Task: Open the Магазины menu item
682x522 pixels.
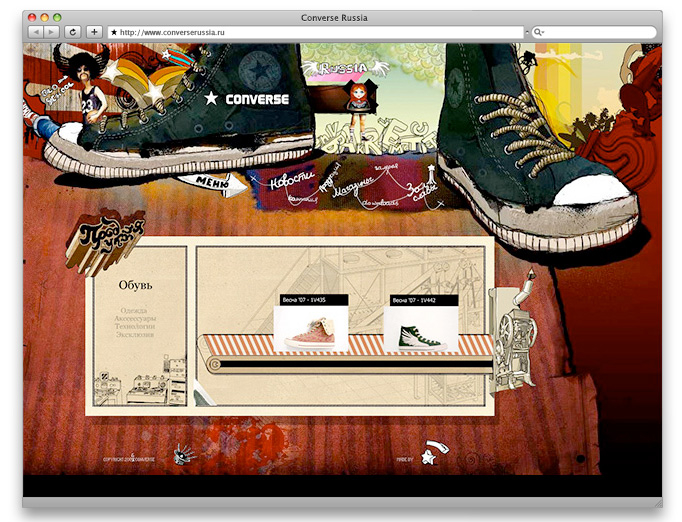Action: pos(354,186)
